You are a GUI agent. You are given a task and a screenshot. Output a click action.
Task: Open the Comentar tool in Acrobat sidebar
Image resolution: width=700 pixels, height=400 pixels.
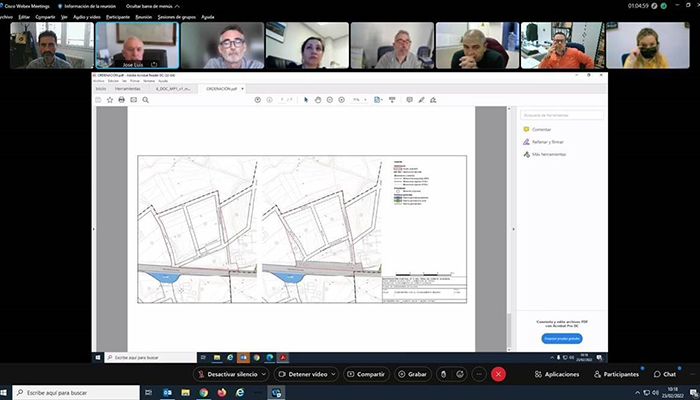(541, 130)
